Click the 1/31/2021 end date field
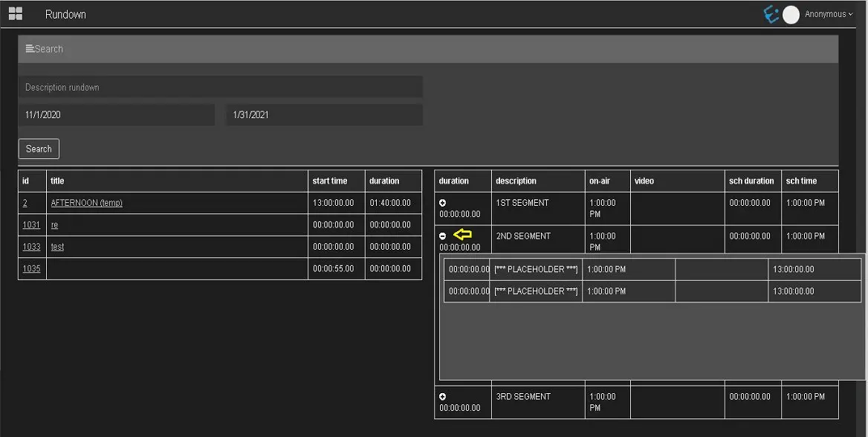The width and height of the screenshot is (868, 437). point(324,115)
